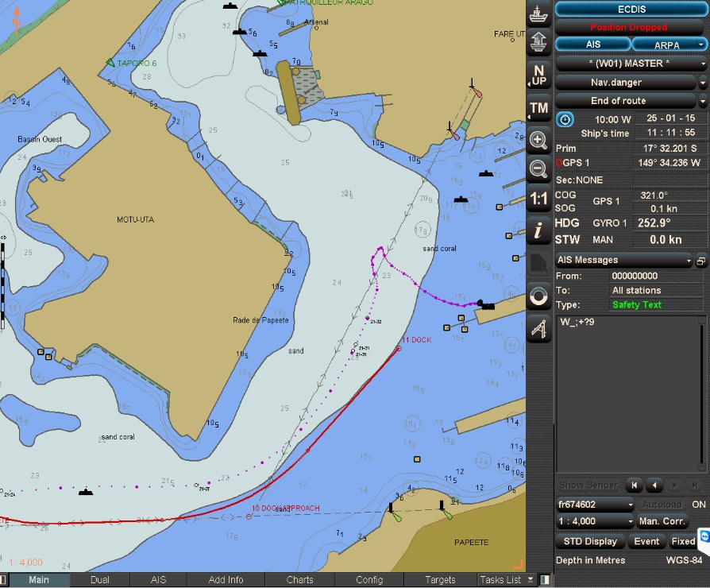Open the Targets tab
The height and width of the screenshot is (588, 710).
[x=440, y=580]
